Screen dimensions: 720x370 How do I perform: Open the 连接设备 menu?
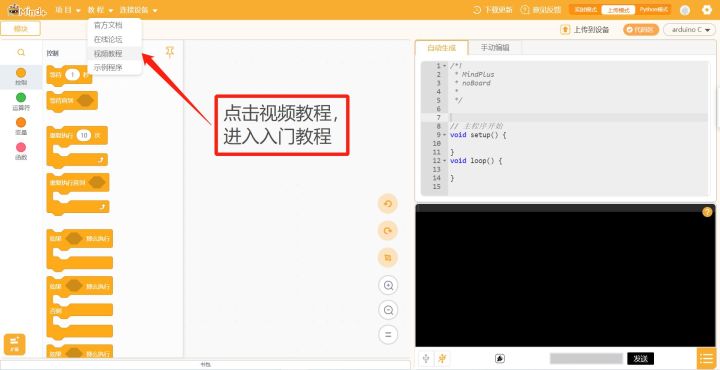(x=139, y=10)
